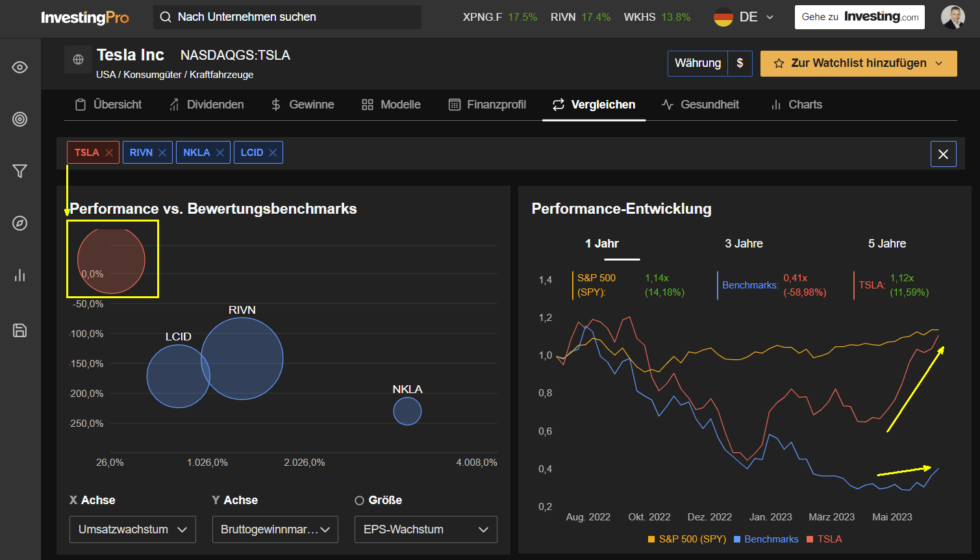Viewport: 980px width, 560px height.
Task: Open the Dividenden tab
Action: (x=207, y=105)
